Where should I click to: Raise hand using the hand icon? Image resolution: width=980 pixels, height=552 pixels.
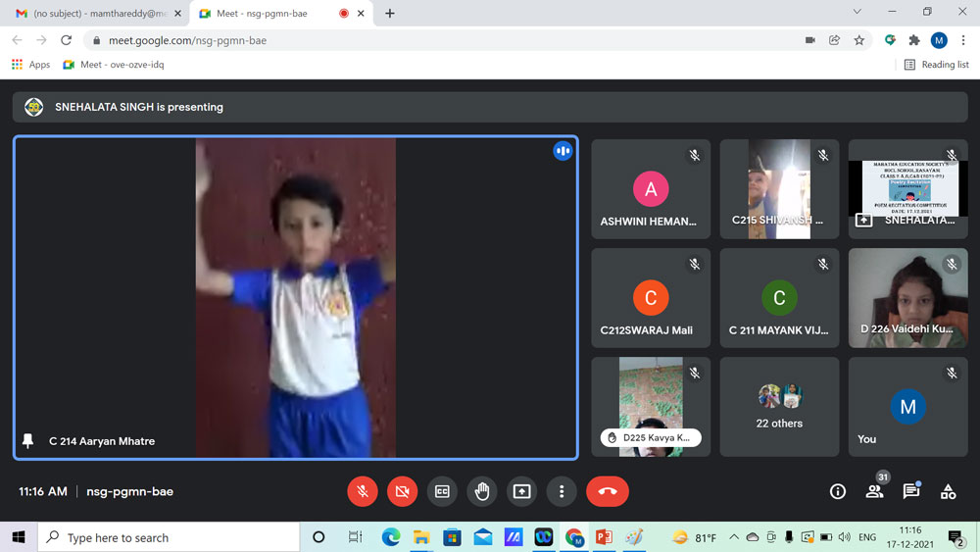(x=481, y=491)
